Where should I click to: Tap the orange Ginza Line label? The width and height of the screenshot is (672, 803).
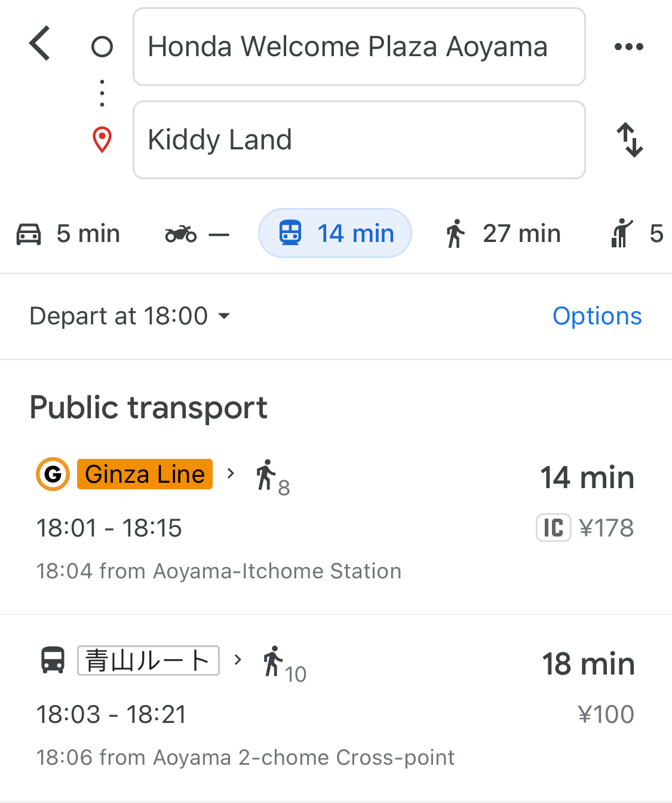[145, 474]
